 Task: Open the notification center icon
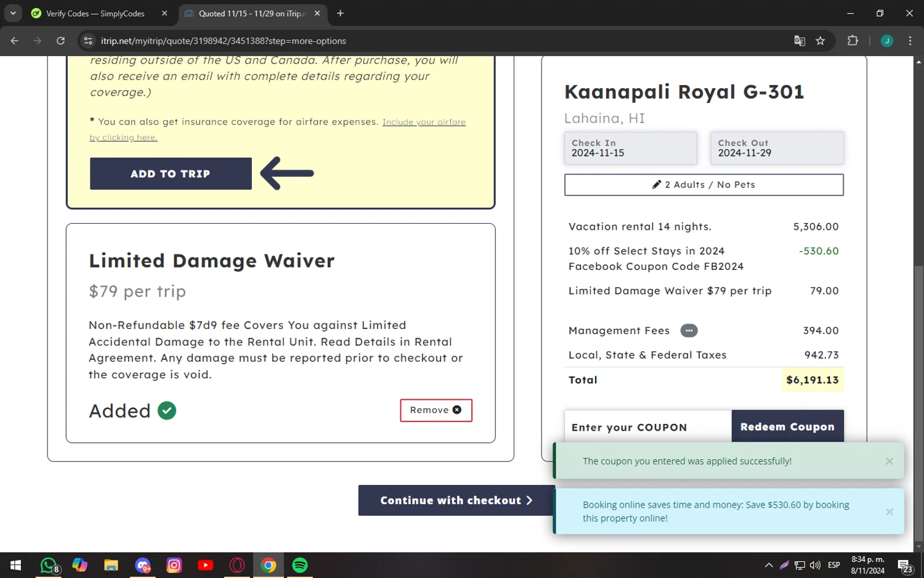click(x=905, y=565)
